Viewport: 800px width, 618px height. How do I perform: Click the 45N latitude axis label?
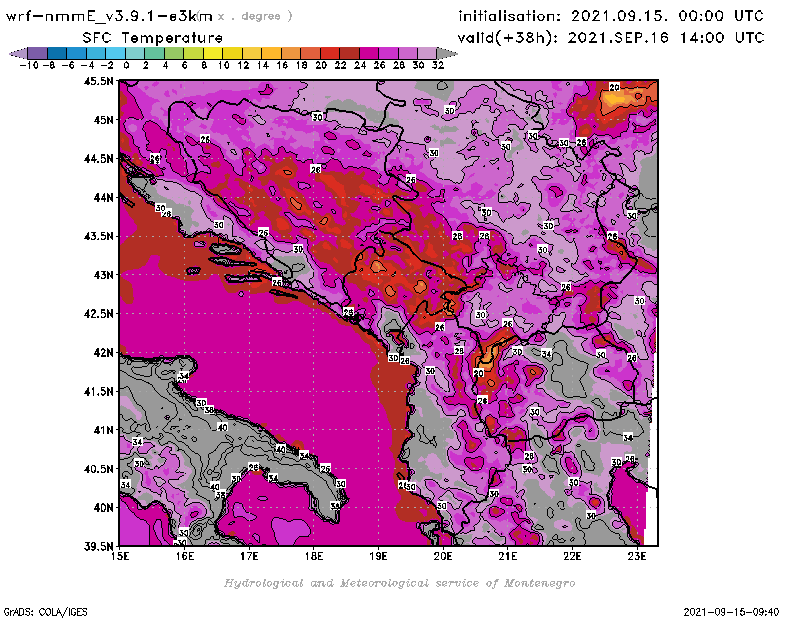(103, 120)
